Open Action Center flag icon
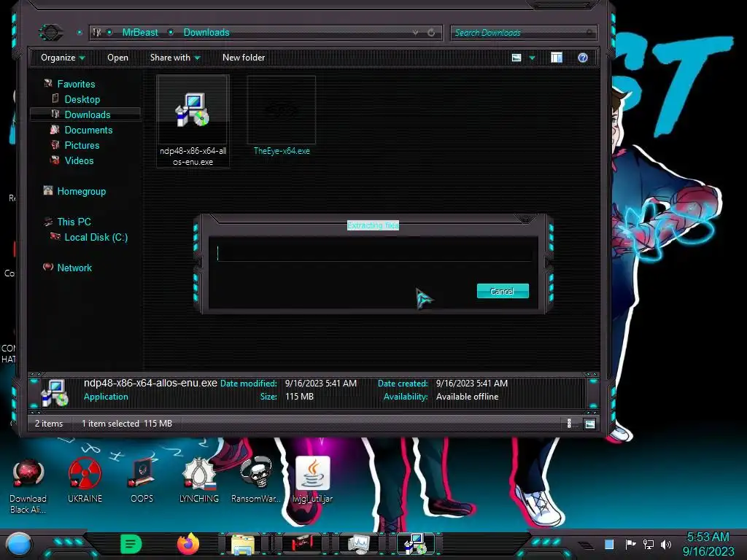 630,544
